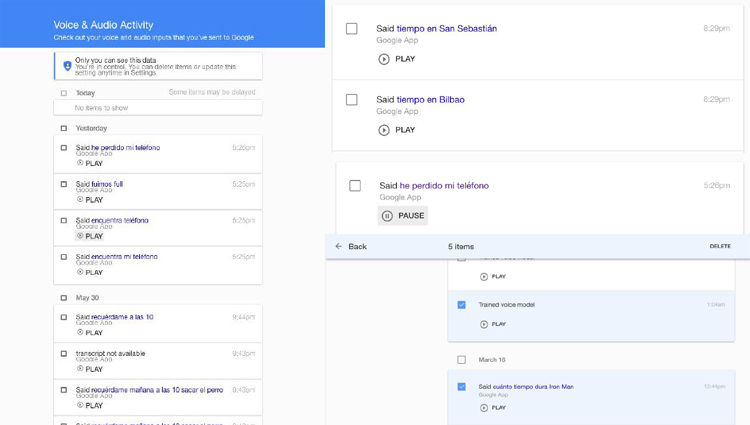Toggle the Yesterday group checkbox
The image size is (750, 425).
tap(64, 129)
